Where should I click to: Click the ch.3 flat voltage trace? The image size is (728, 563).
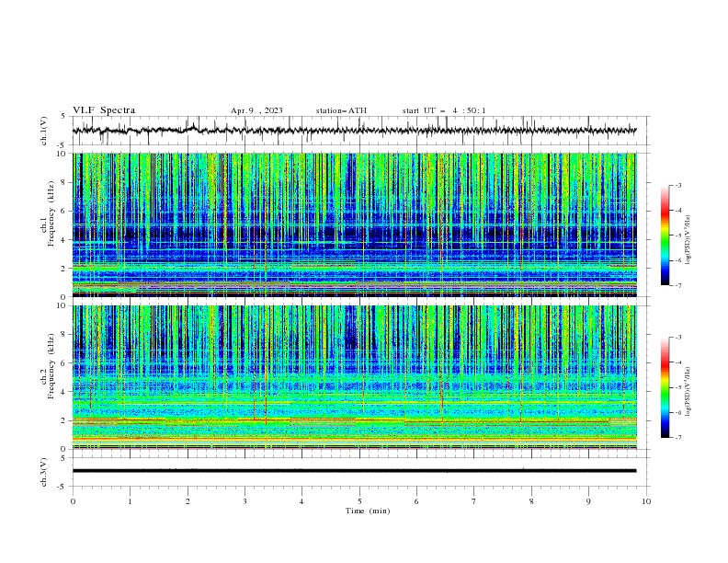tap(355, 471)
